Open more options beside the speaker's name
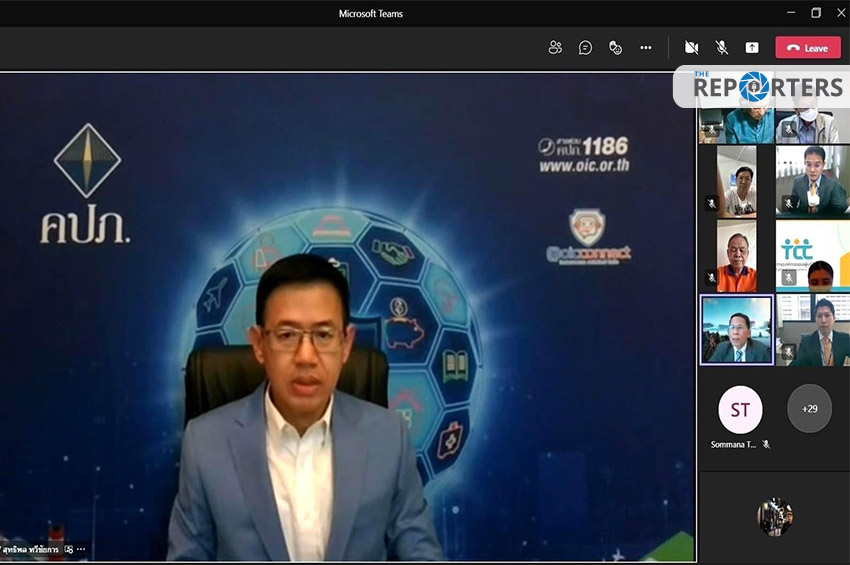Screen dimensions: 850x565 [x=82, y=549]
